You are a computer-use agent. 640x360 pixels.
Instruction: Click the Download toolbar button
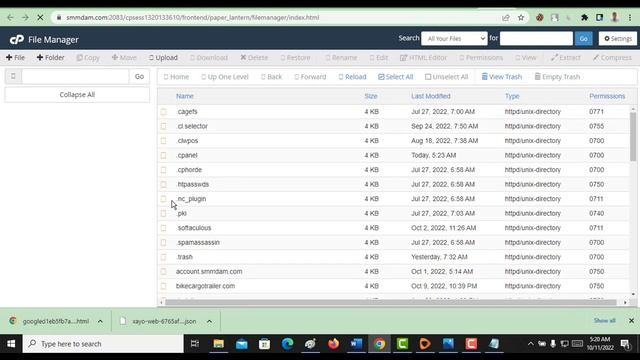click(209, 58)
